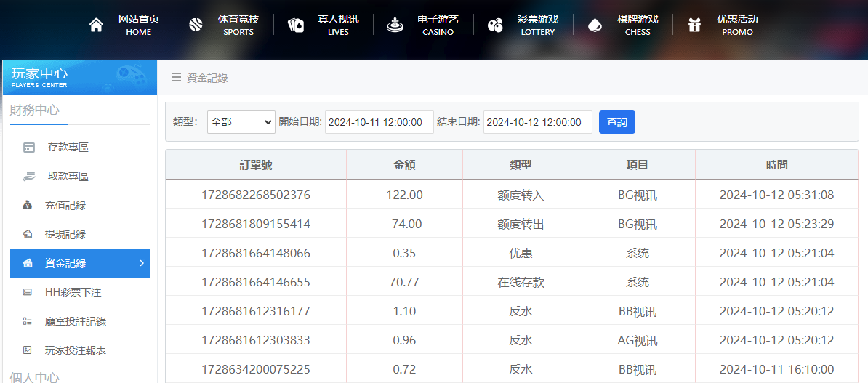Click the spade icon for Chess
The image size is (868, 383).
(x=594, y=25)
